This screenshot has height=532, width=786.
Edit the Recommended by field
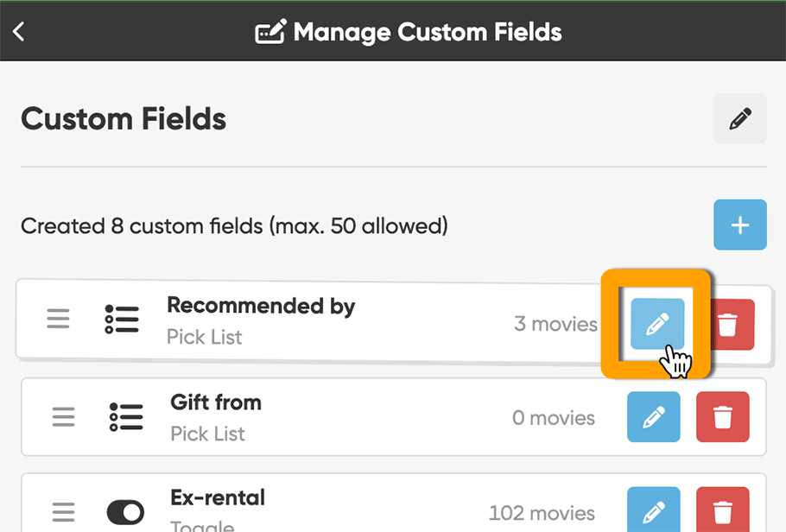[x=656, y=325]
